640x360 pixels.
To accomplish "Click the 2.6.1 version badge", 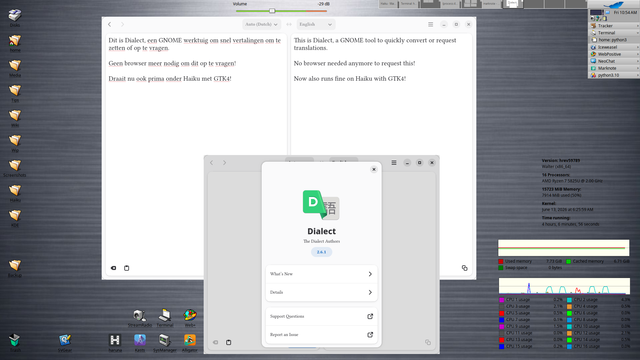I will coord(321,252).
